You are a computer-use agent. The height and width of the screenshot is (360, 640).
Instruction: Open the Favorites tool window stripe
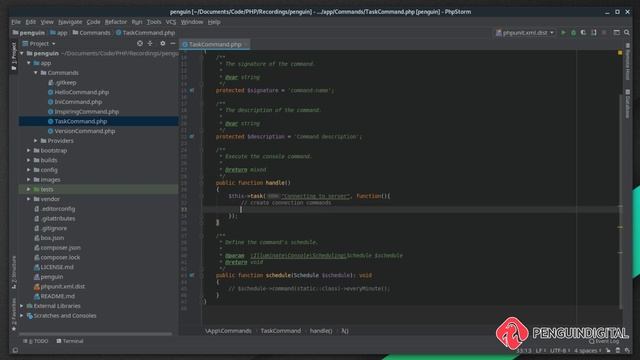(13, 314)
